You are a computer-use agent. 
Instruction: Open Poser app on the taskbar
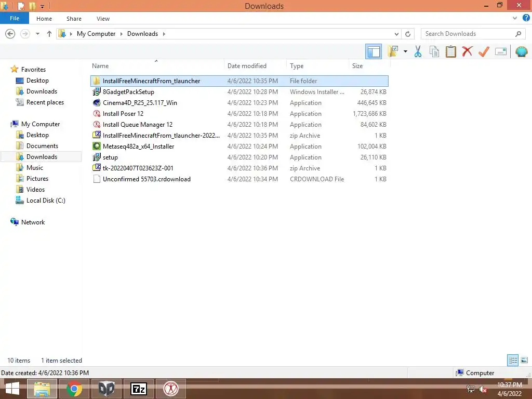pos(170,389)
